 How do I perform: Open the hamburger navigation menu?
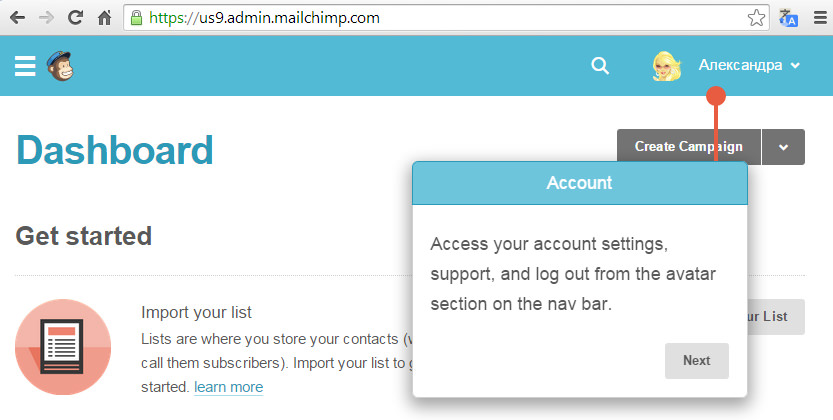coord(25,66)
